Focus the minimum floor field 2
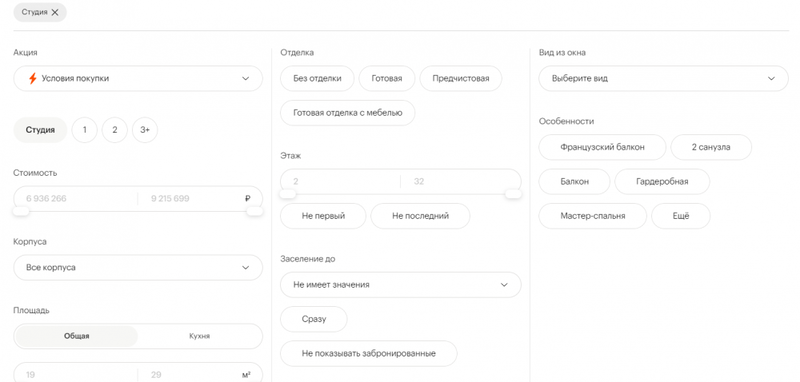 pyautogui.click(x=340, y=181)
